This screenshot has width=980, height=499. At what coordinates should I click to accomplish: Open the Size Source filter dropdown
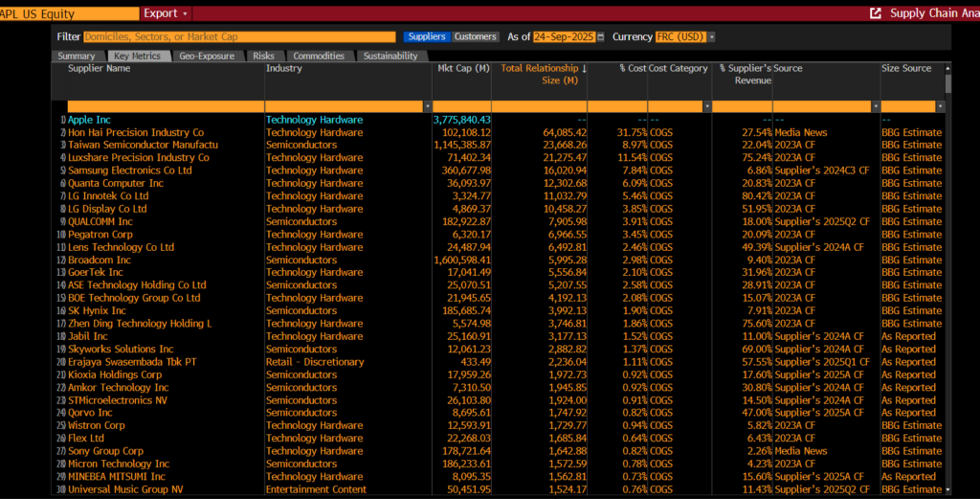(x=940, y=105)
